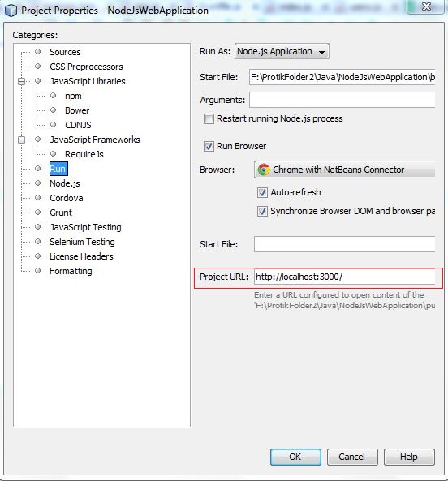Click the bullet icon beside Grunt

tap(38, 213)
